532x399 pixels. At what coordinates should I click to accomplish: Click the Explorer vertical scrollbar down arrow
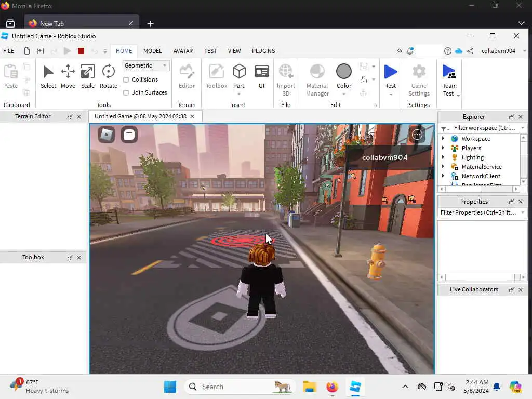click(524, 181)
